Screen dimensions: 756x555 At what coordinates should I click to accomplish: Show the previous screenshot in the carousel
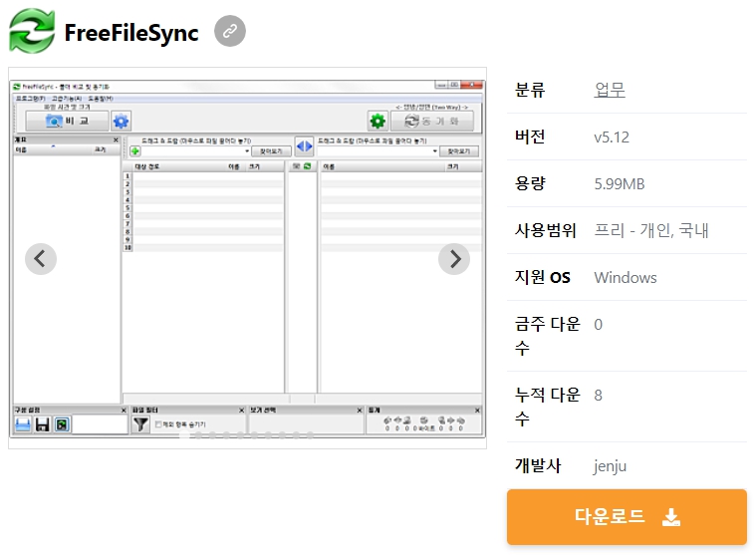41,259
